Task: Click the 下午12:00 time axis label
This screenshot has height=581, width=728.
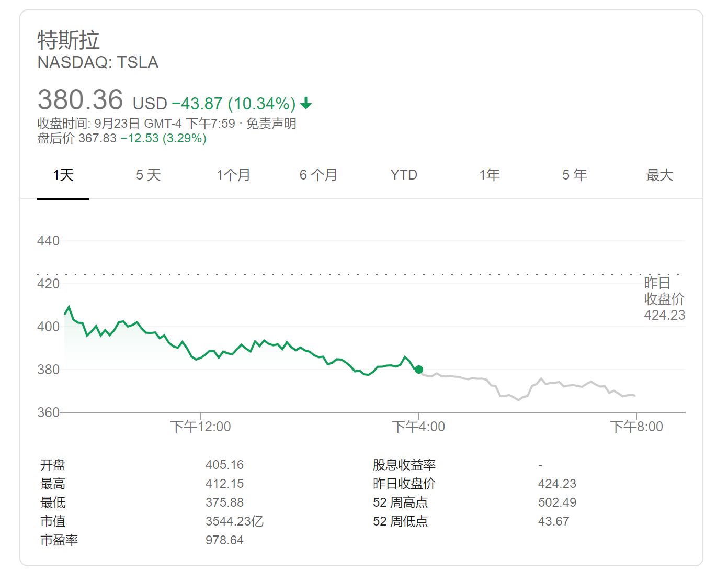Action: (x=201, y=427)
